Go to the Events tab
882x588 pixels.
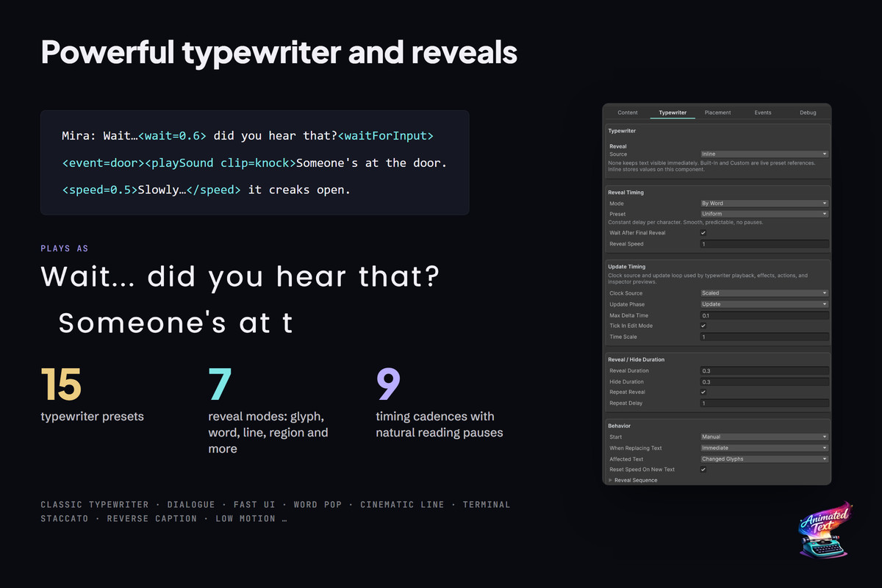[763, 112]
